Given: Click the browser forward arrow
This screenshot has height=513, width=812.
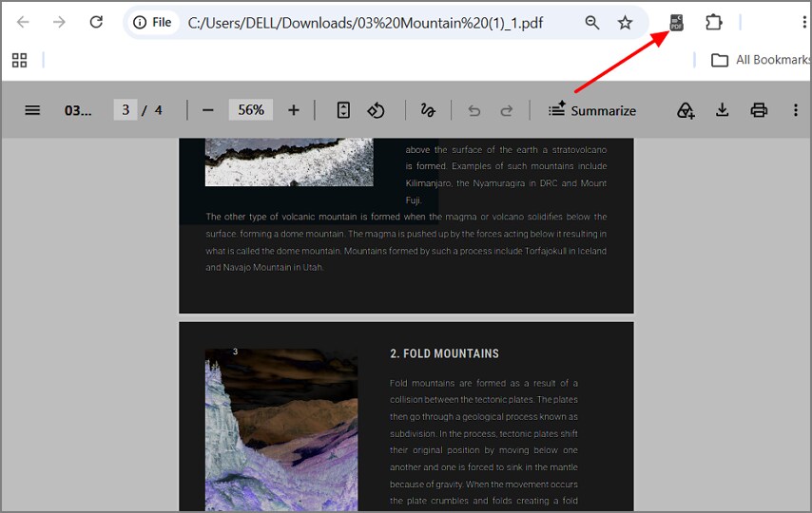Looking at the screenshot, I should (x=60, y=22).
